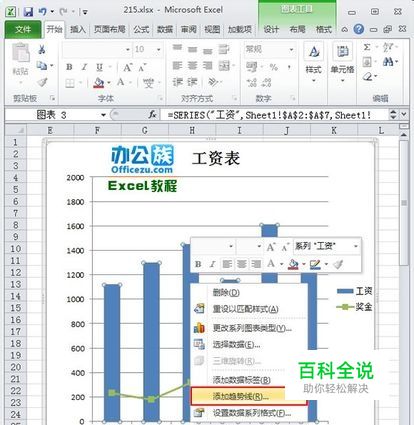Expand the ribbon font size dropdown
Screen dimensions: 414x425
pos(159,50)
